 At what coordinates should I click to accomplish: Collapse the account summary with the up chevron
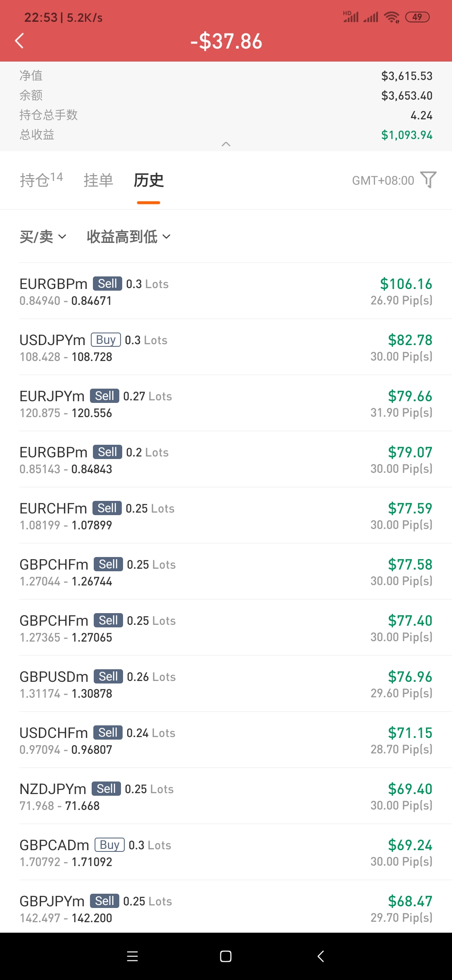(x=226, y=144)
